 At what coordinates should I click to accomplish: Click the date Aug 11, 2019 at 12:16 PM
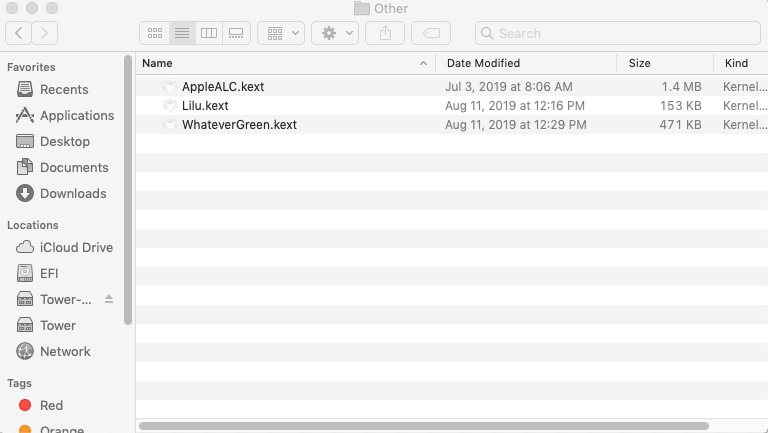[x=515, y=106]
